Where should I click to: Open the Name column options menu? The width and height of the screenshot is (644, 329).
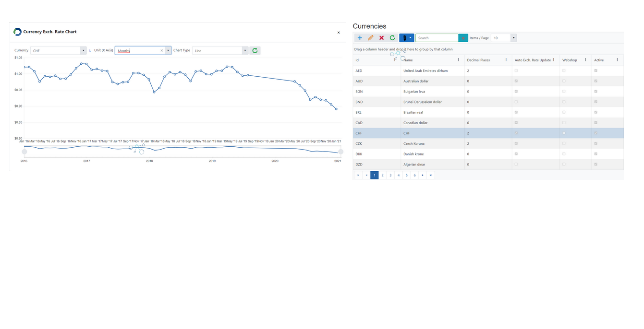(x=458, y=60)
